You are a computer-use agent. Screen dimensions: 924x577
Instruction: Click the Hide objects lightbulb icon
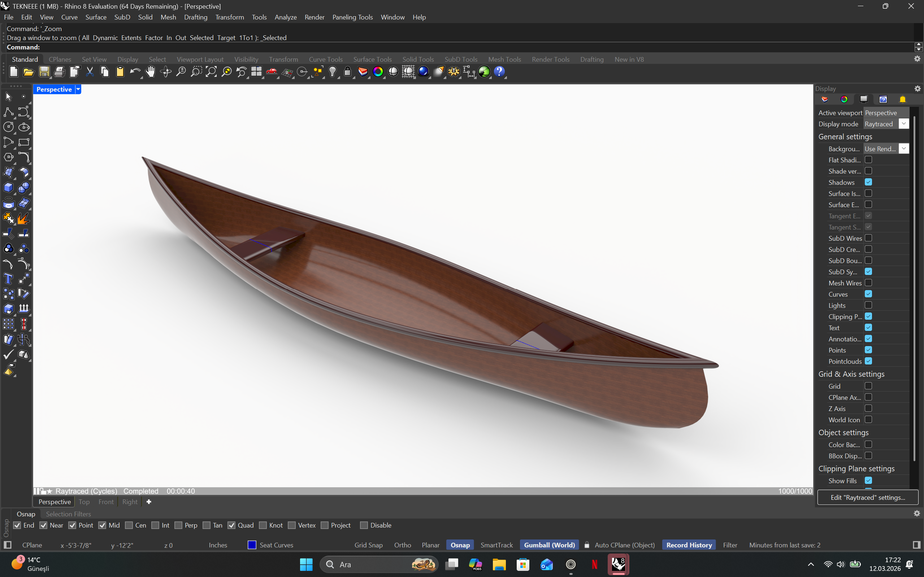[x=332, y=72]
